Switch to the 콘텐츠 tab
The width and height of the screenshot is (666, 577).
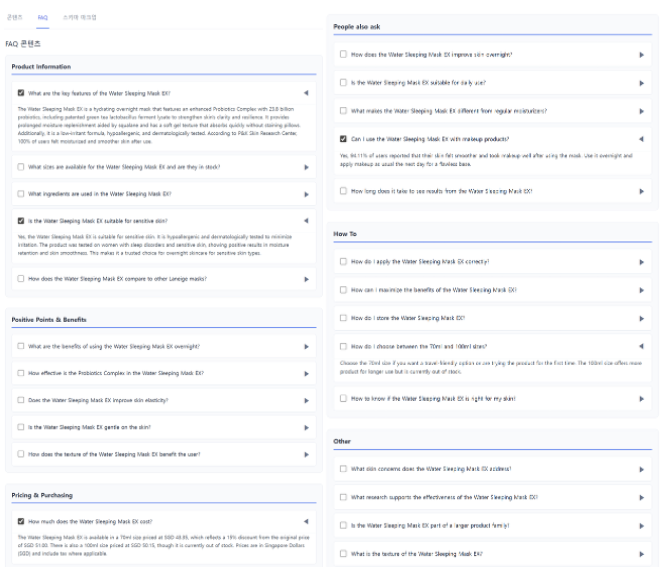point(14,17)
